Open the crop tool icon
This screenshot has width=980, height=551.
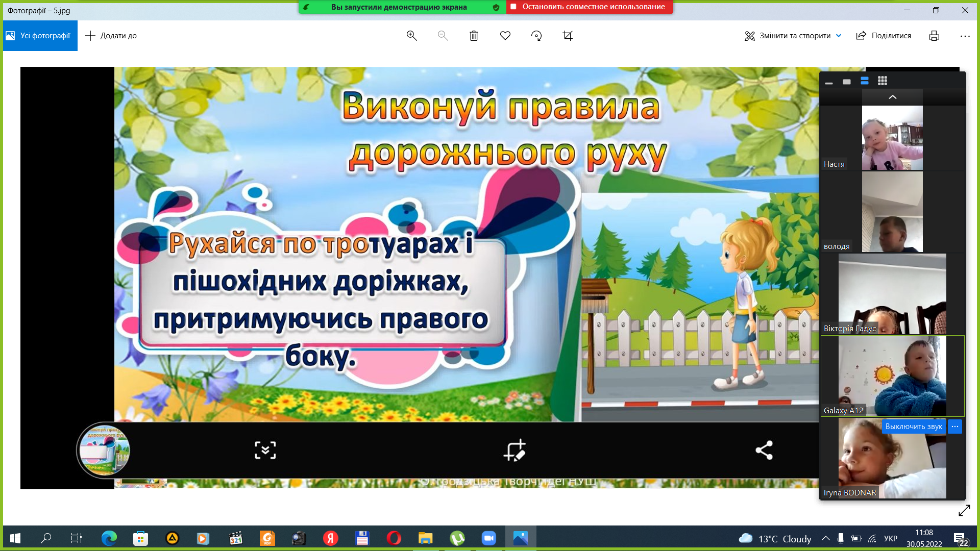568,36
